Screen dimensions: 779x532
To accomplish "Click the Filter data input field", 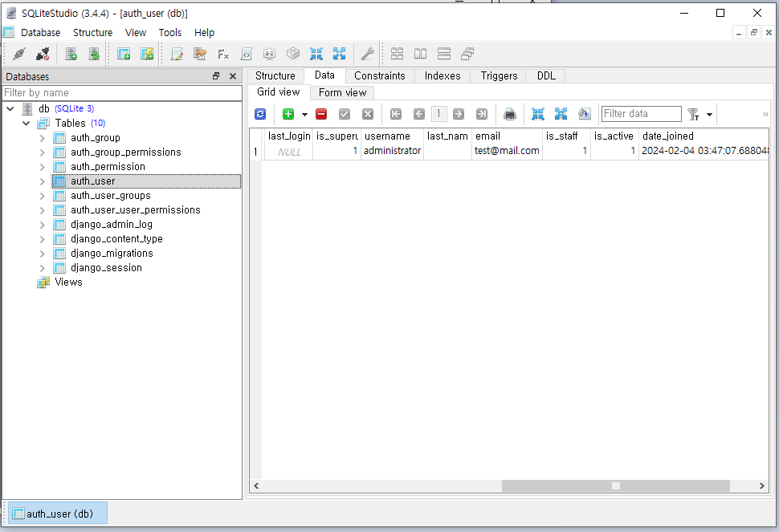I will [642, 114].
